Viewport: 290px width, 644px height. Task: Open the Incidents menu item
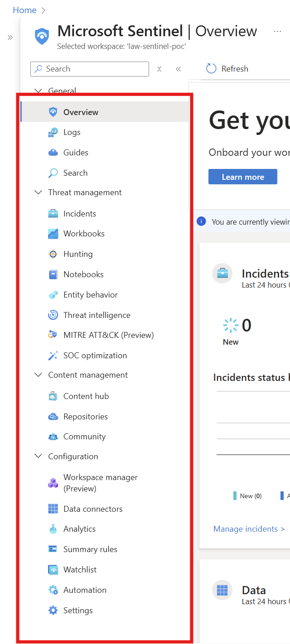[80, 214]
